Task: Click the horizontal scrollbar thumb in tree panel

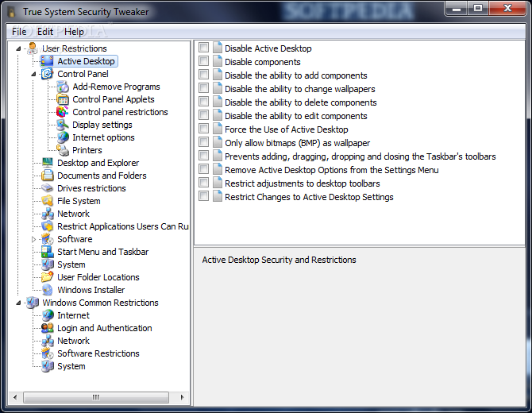Action: [96, 397]
